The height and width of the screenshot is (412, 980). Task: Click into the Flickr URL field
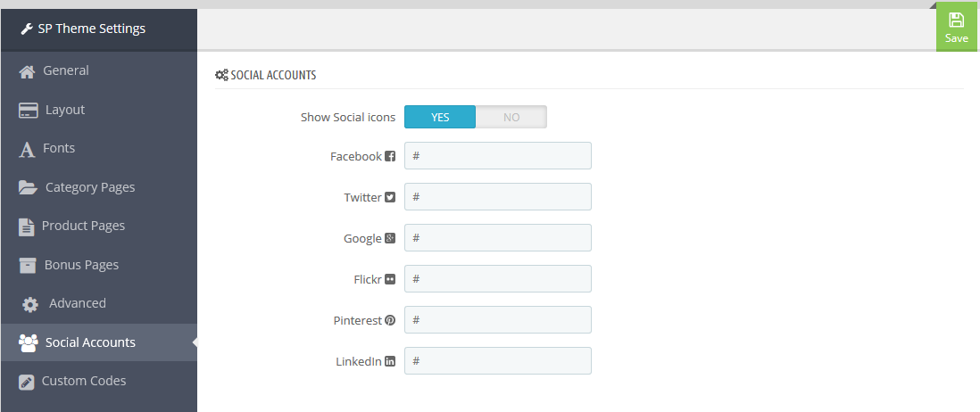497,278
